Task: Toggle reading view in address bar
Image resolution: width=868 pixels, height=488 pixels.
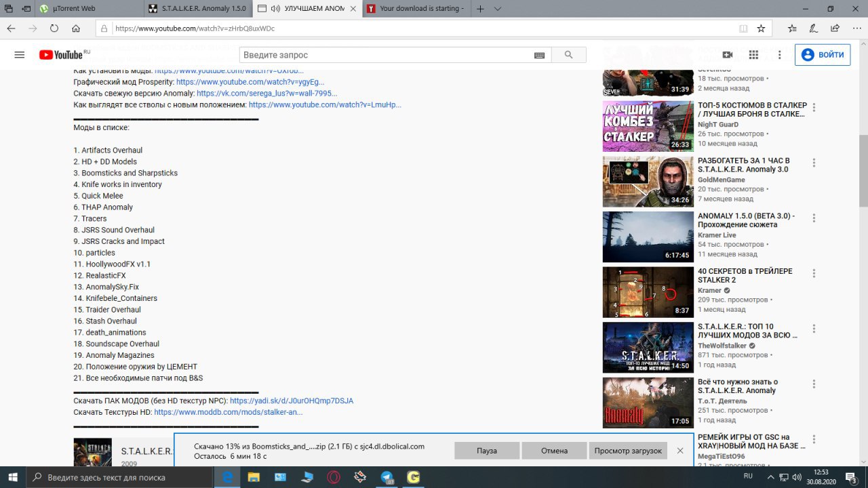Action: tap(743, 28)
